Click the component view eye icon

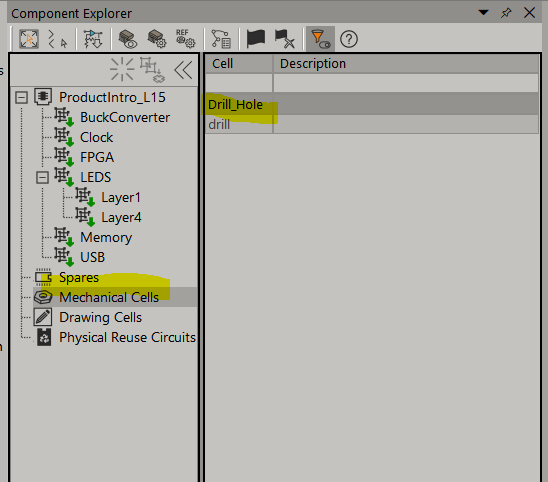click(128, 39)
